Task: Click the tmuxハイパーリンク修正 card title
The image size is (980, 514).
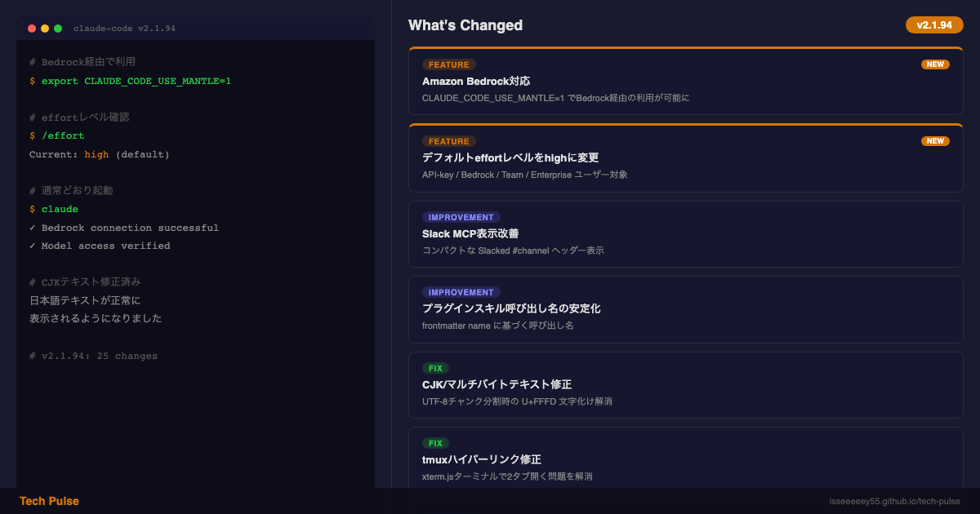Action: pos(481,459)
